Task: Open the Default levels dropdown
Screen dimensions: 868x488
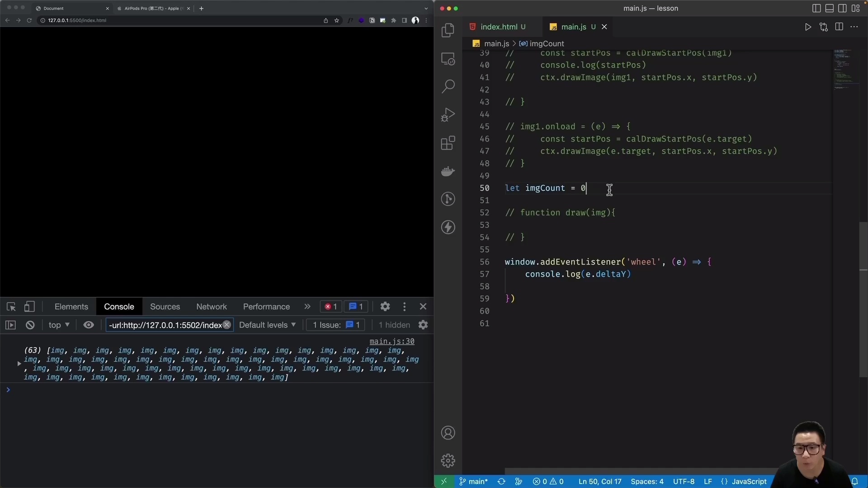Action: (267, 325)
